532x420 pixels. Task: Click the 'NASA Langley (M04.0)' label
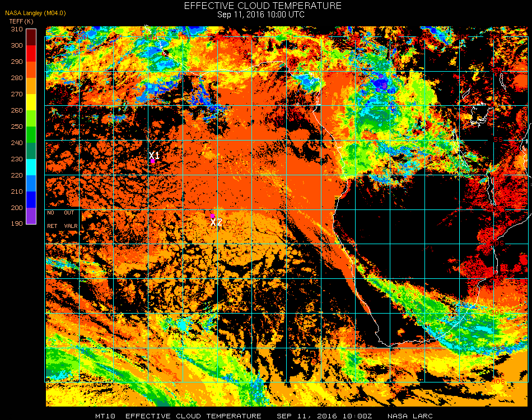pyautogui.click(x=35, y=13)
